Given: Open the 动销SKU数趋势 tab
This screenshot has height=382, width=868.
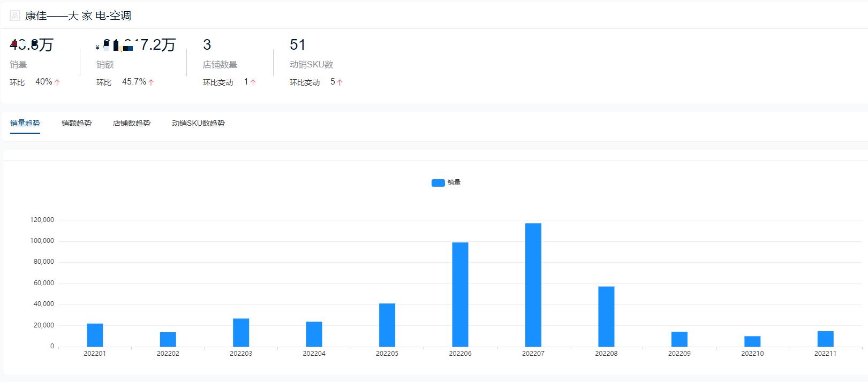Looking at the screenshot, I should click(x=198, y=123).
